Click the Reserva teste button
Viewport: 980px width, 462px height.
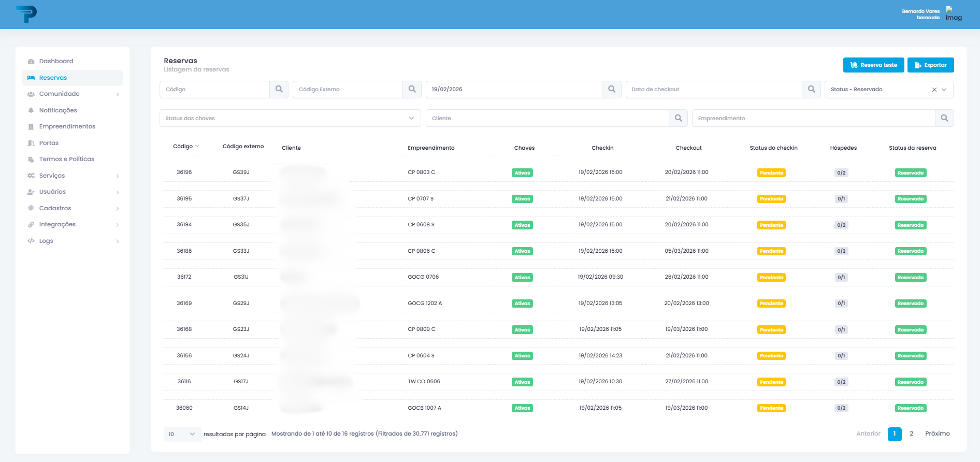point(874,65)
